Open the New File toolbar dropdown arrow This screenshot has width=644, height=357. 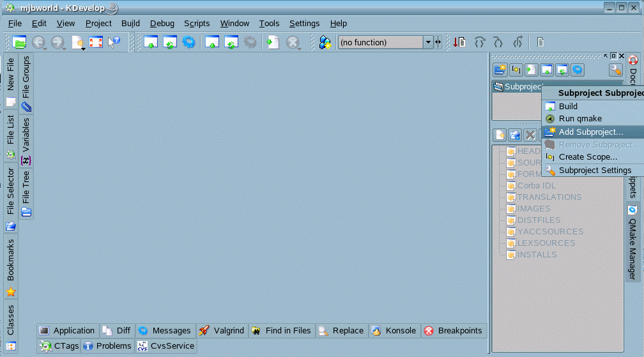[x=83, y=49]
